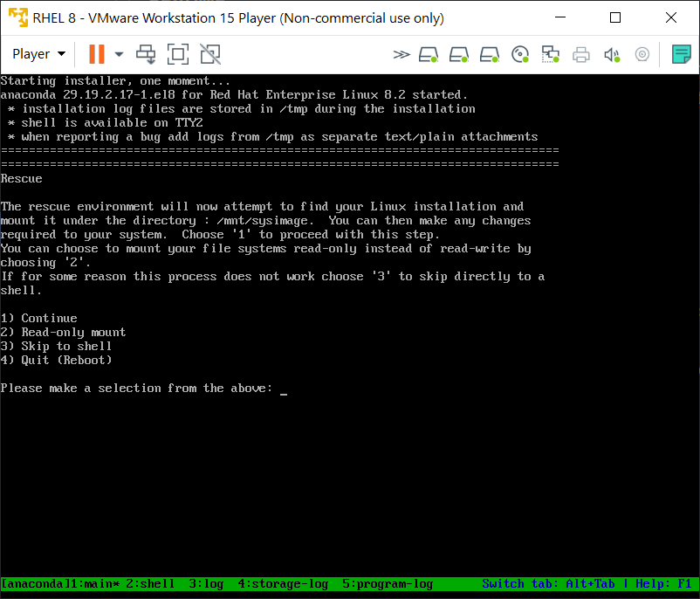Maximize the VMware Player window
The image size is (700, 599).
click(x=615, y=17)
